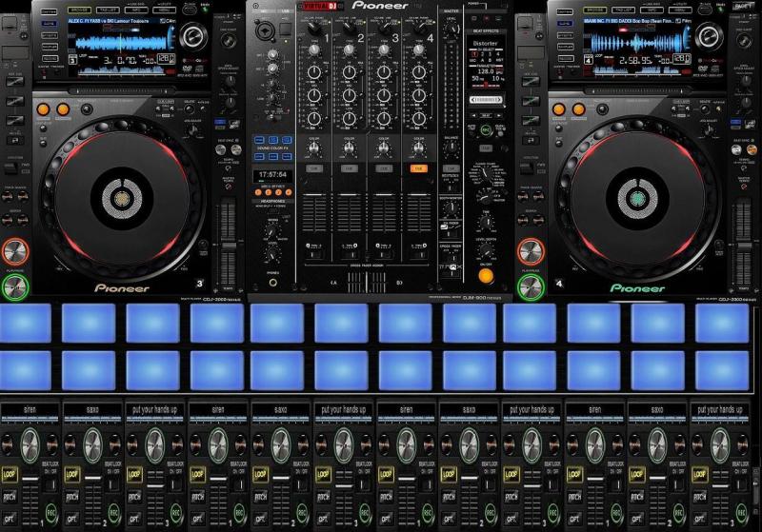The height and width of the screenshot is (532, 762).
Task: Click channel 1 input selector switch
Action: pyautogui.click(x=314, y=29)
